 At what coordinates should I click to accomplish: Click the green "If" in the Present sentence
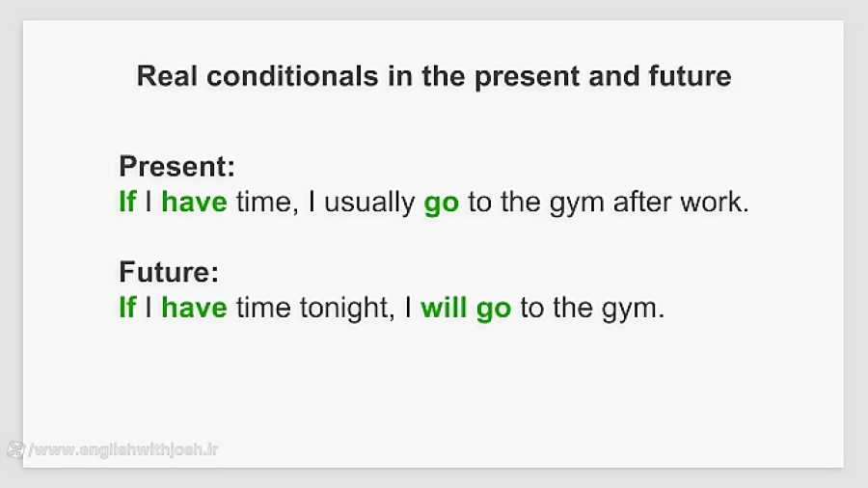pos(127,202)
